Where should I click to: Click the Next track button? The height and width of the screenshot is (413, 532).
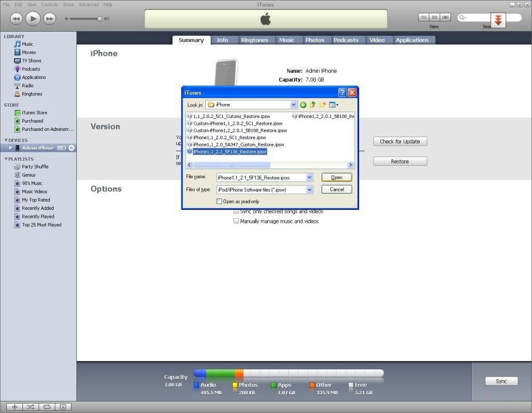coord(49,19)
